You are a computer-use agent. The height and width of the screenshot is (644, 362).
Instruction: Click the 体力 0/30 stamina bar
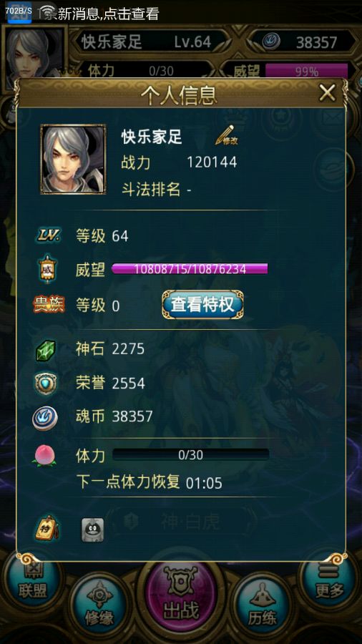191,454
